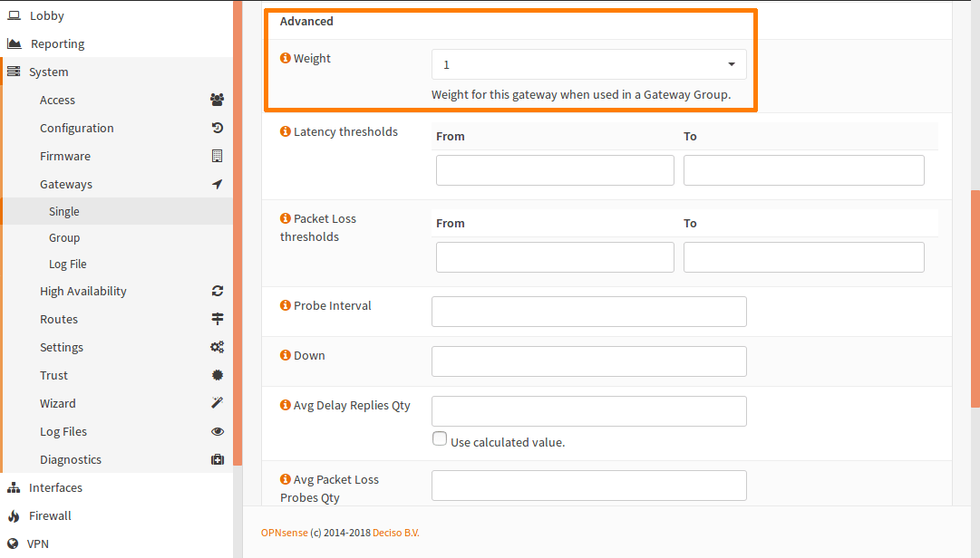The image size is (980, 558).
Task: Click the Firmware building icon
Action: [x=217, y=156]
